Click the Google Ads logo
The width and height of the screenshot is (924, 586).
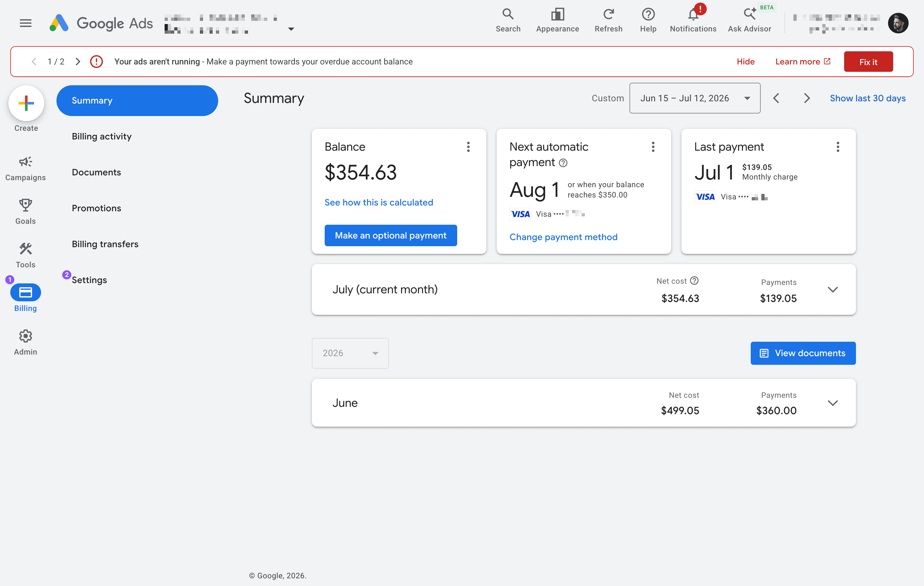(101, 23)
